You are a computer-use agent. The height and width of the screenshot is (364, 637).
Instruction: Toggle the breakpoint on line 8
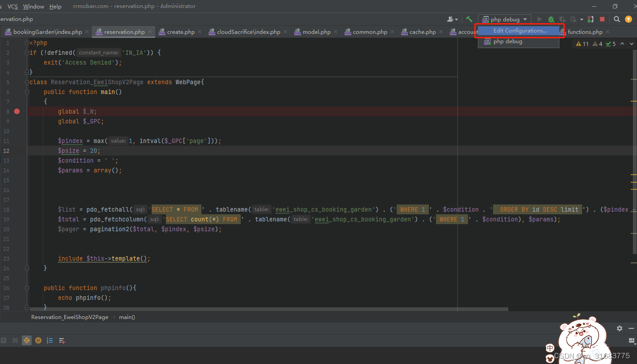[x=17, y=111]
